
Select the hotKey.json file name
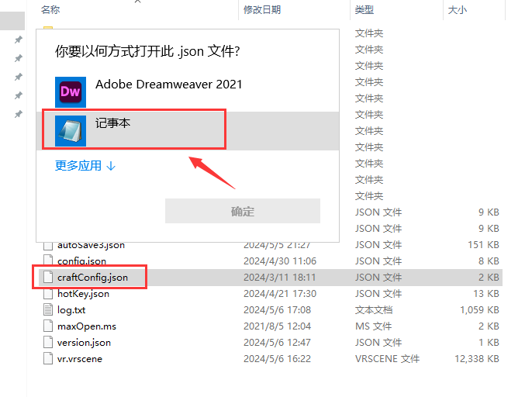click(84, 294)
